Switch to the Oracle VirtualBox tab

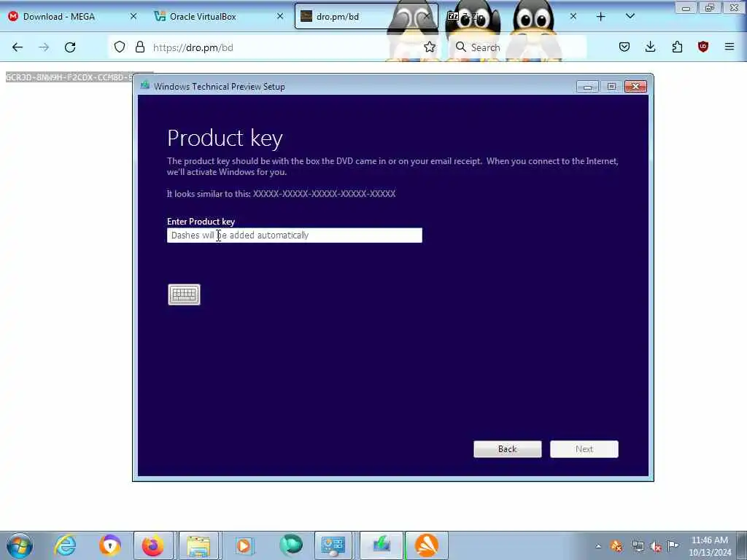pyautogui.click(x=203, y=17)
